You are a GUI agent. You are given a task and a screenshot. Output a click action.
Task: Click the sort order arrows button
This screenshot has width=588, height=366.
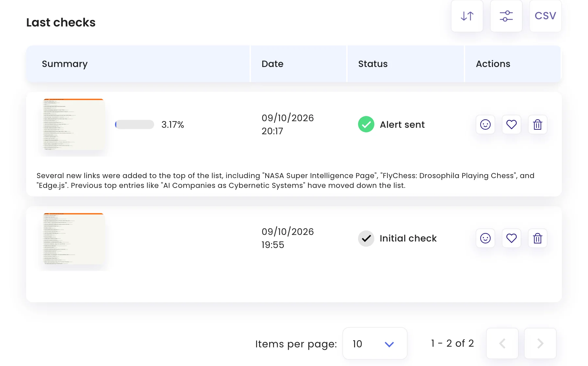point(467,16)
